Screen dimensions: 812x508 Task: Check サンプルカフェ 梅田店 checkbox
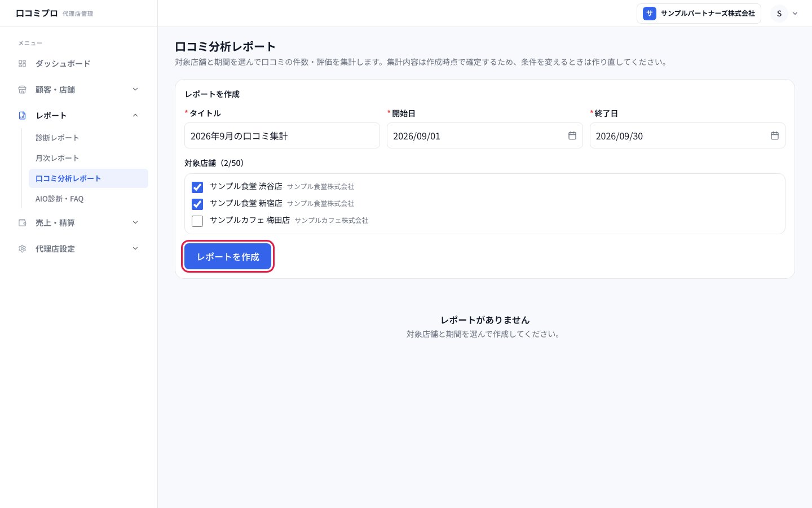pos(197,221)
